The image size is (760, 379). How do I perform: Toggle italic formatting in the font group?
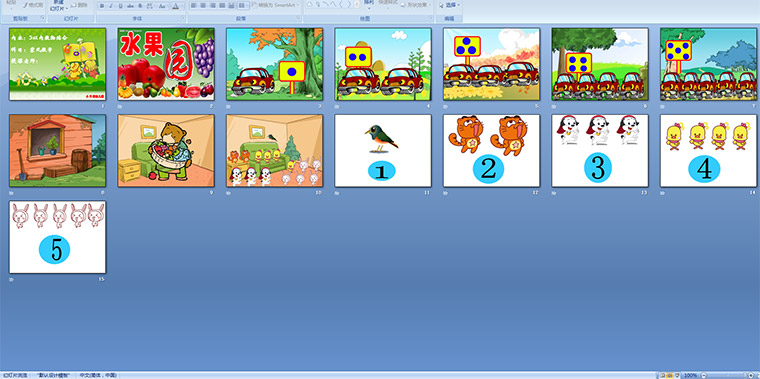click(x=111, y=6)
